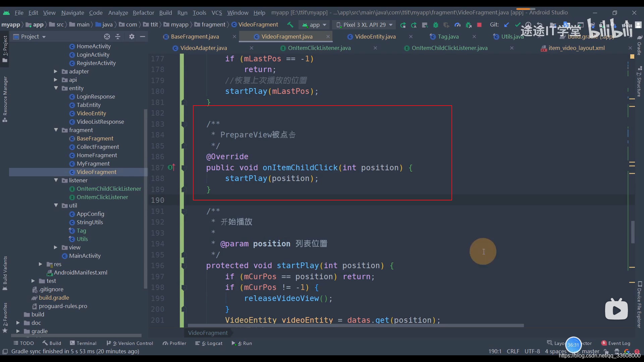Open the Pixel 3 XL API 29 device dropdown
The height and width of the screenshot is (362, 644).
coord(364,25)
